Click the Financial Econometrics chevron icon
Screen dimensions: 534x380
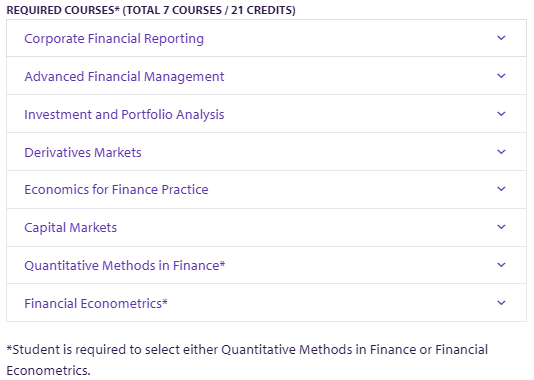pyautogui.click(x=501, y=303)
